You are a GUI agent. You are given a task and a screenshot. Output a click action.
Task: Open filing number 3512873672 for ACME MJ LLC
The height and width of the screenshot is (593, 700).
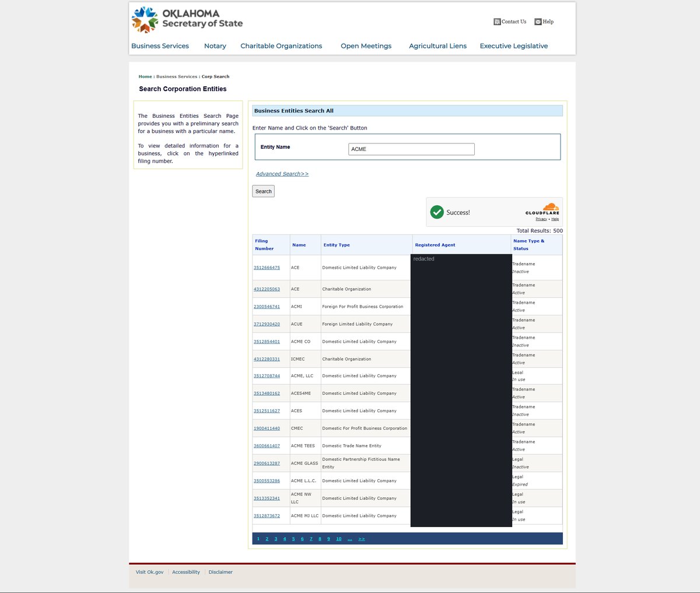coord(267,516)
